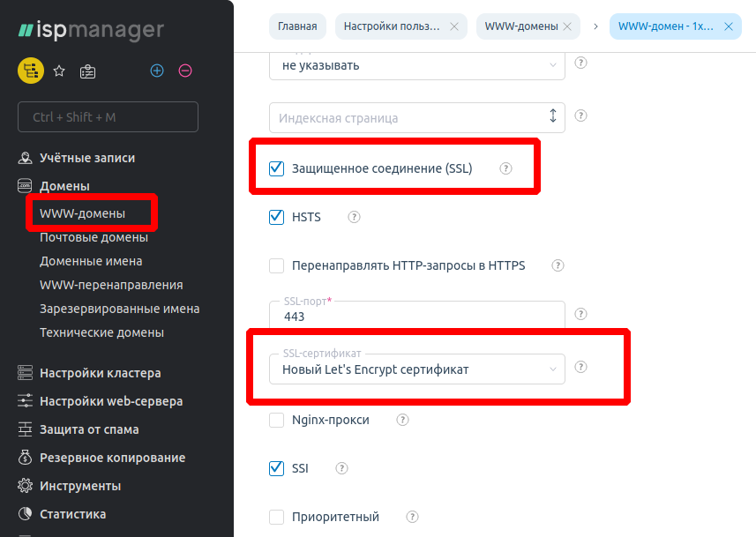756x537 pixels.
Task: Close the WWW-домены tab
Action: point(569,26)
